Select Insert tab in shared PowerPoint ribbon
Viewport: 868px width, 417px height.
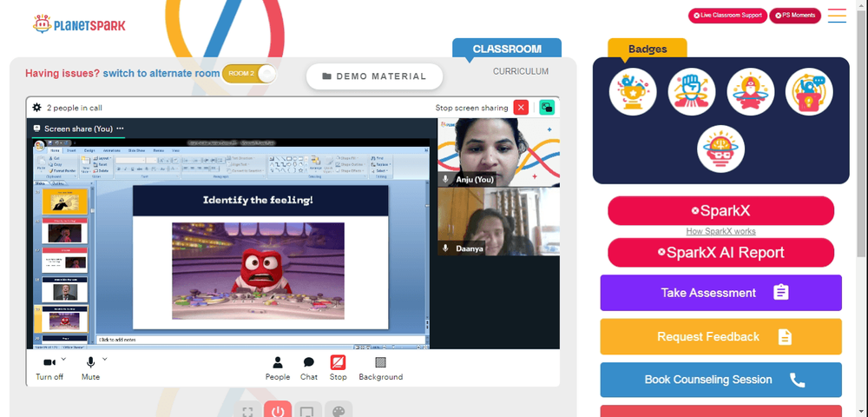pos(71,150)
